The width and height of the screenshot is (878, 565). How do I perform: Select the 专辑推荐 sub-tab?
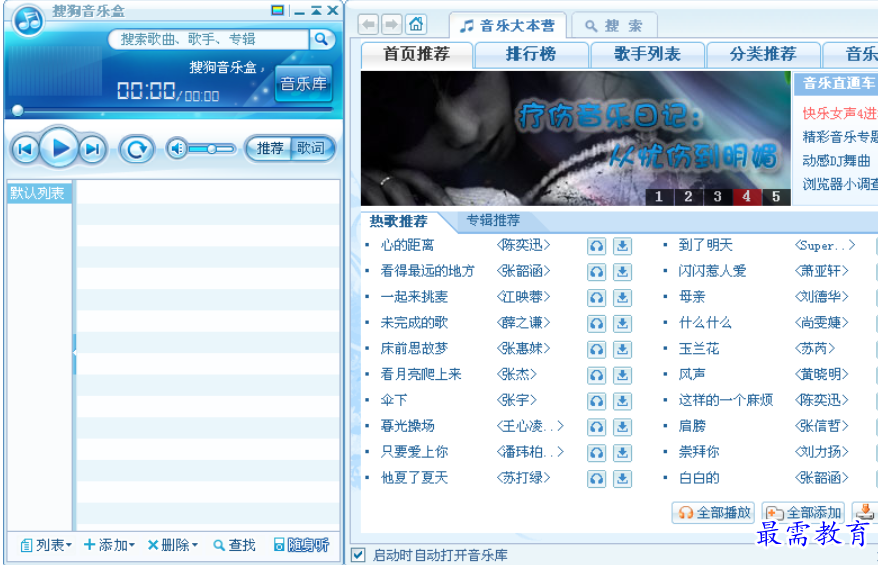point(493,221)
